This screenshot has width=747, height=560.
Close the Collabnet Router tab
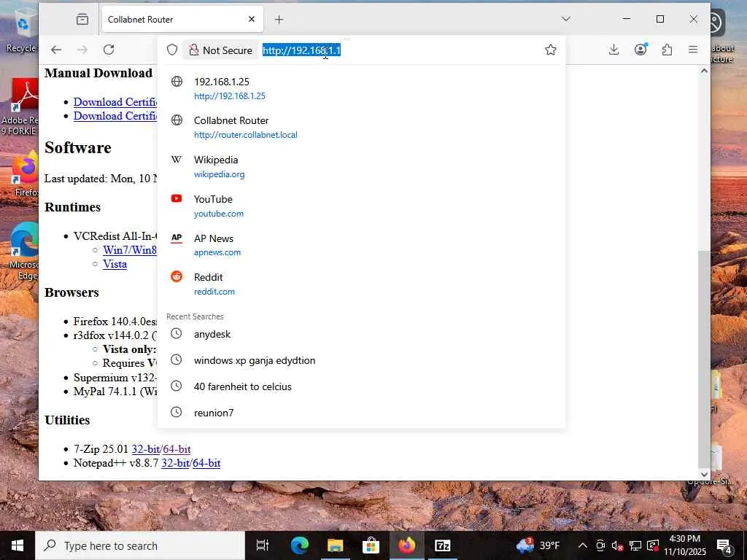[x=252, y=19]
